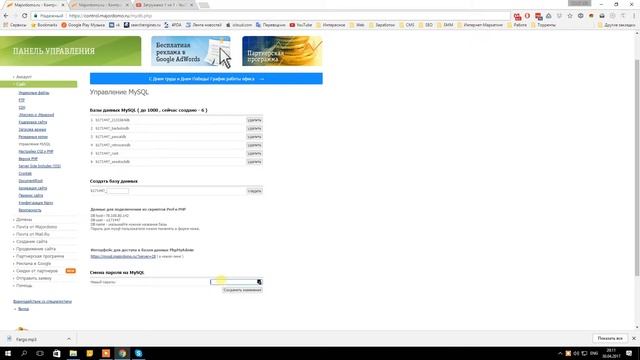
Task: Expand the Почта от Mail.Ru section
Action: pyautogui.click(x=33, y=234)
